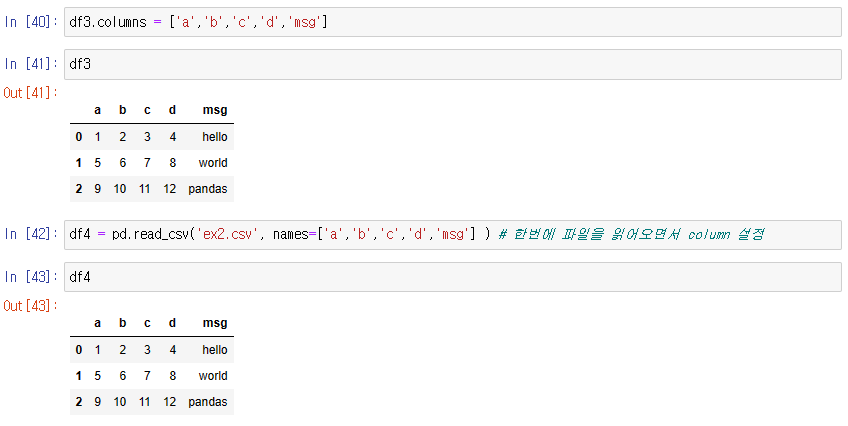
Task: Click the Out[43] output prompt
Action: coord(30,306)
